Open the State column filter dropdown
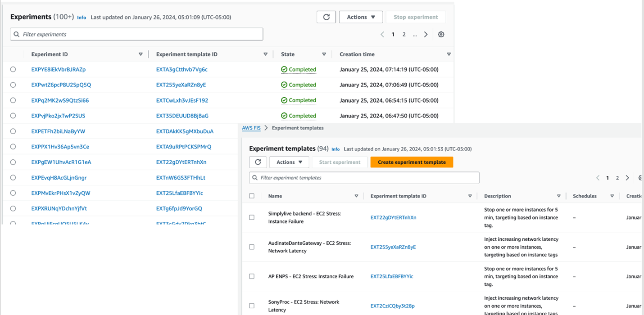The image size is (644, 315). pyautogui.click(x=324, y=54)
